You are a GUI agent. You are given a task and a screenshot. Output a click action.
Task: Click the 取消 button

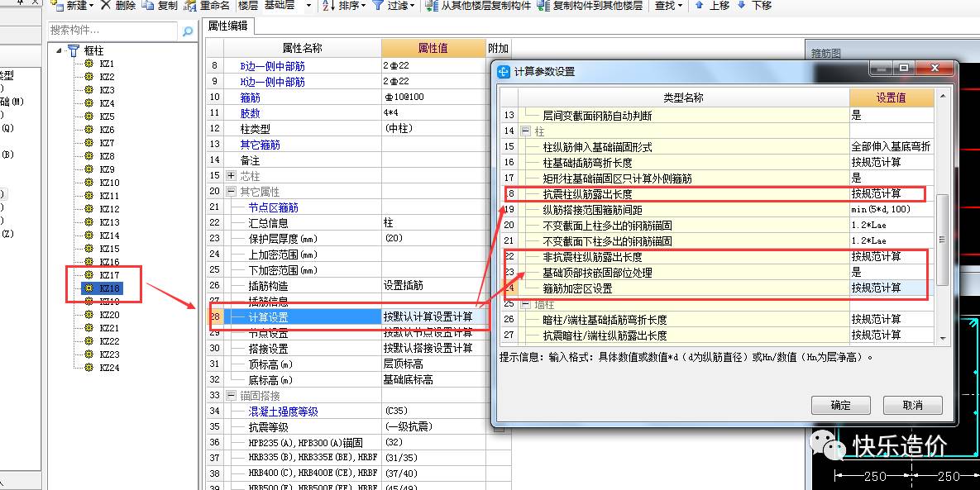click(x=912, y=406)
